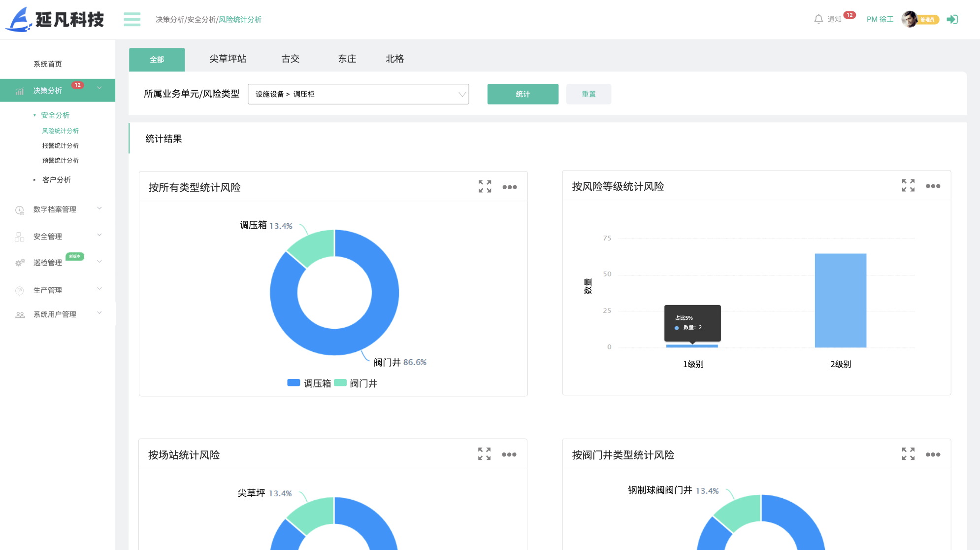
Task: Expand the 按风险等级统计风险 chart fullscreen
Action: pos(908,185)
